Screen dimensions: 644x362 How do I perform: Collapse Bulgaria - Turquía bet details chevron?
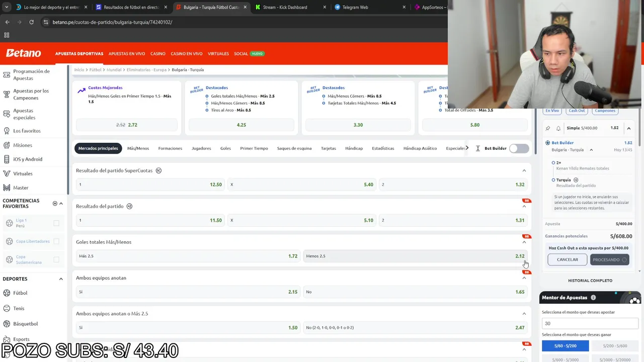coord(591,150)
